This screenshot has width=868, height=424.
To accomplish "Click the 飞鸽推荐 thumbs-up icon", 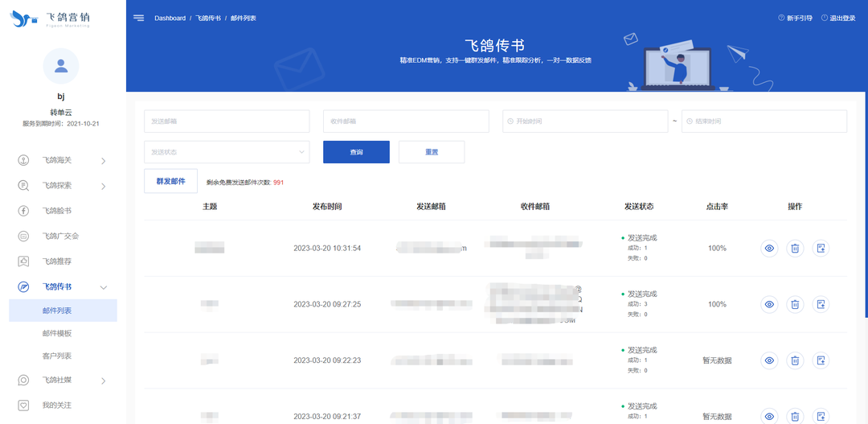I will tap(23, 261).
